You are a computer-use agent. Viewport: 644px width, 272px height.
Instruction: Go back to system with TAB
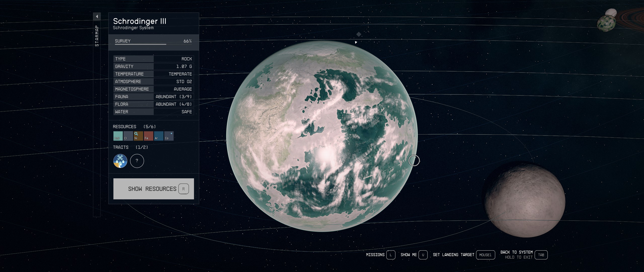pos(541,255)
